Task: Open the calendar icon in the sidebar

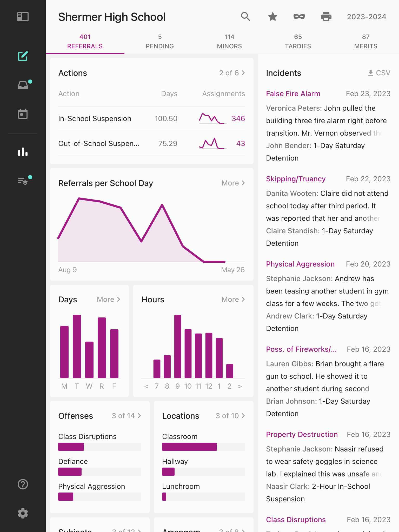Action: coord(23,114)
